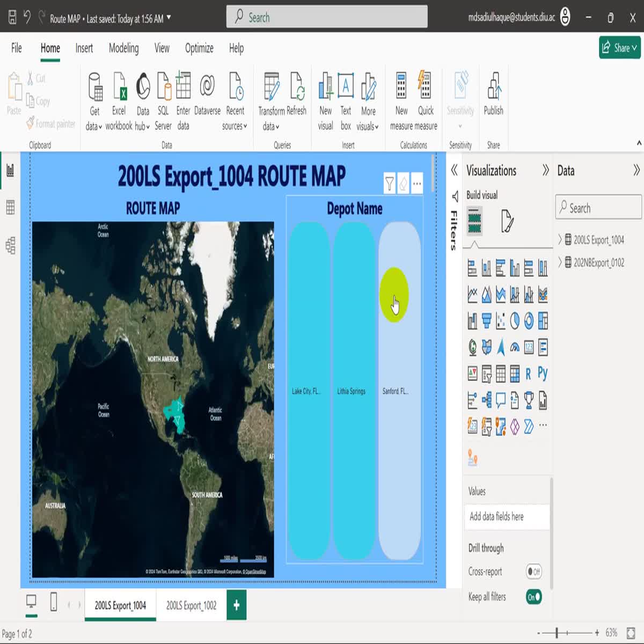Select the map (globe) visualization icon
Screen dimensions: 644x644
[473, 347]
